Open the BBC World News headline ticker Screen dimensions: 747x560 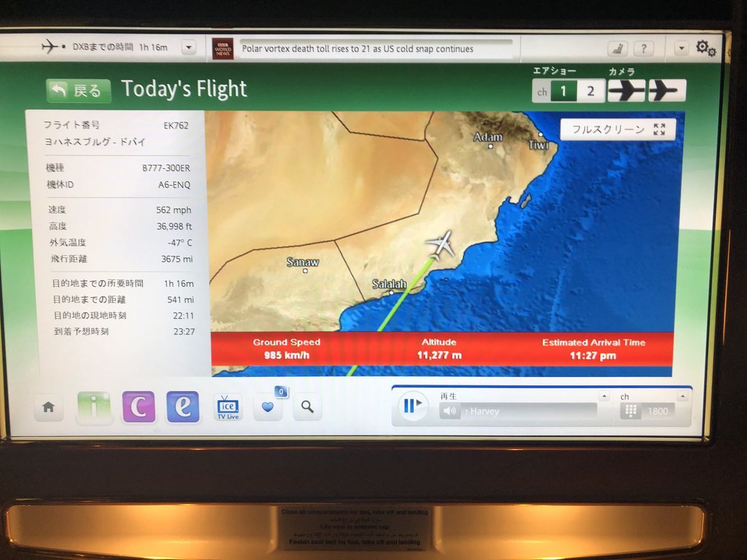377,49
